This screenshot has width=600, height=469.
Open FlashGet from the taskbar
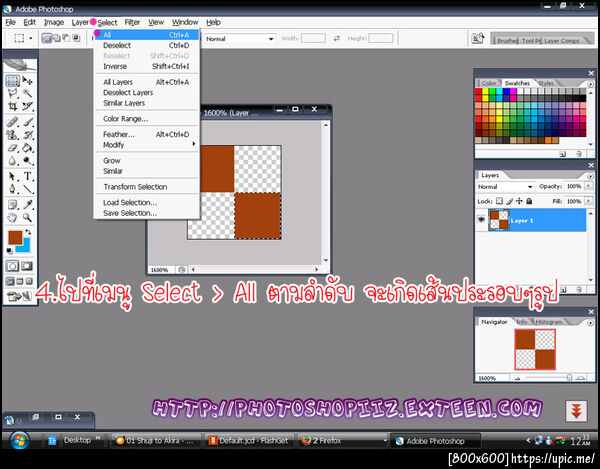[x=249, y=441]
